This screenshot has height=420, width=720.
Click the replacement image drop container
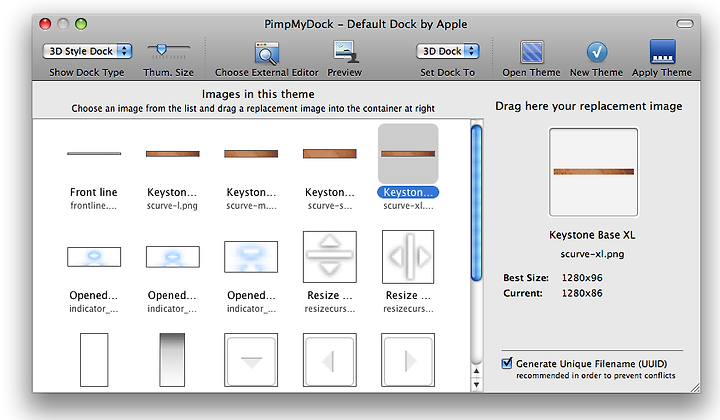593,172
